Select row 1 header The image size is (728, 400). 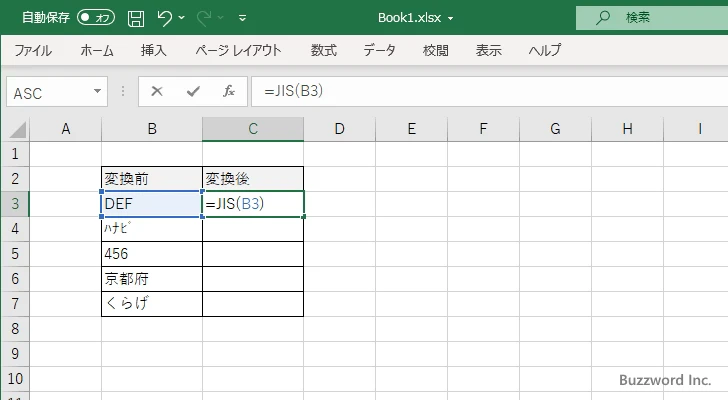(15, 154)
